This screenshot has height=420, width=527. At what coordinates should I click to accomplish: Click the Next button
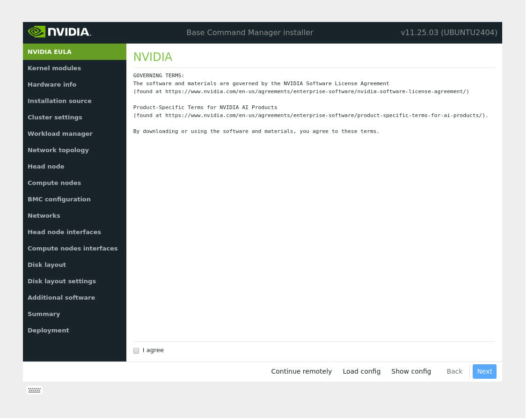484,371
